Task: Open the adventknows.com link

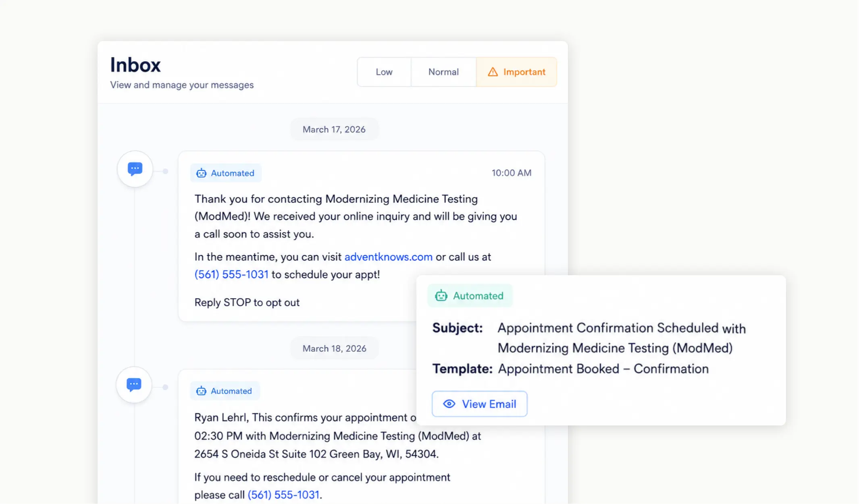Action: pyautogui.click(x=388, y=257)
